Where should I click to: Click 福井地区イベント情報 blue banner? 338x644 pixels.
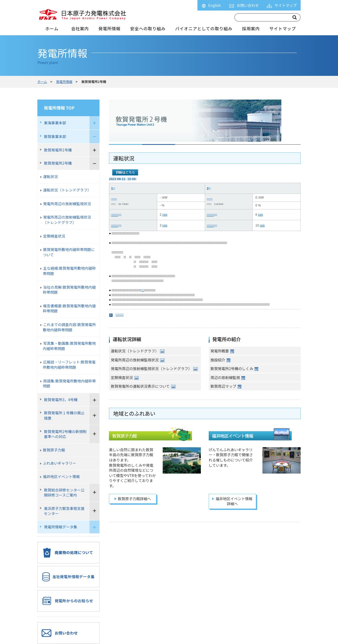tap(250, 434)
